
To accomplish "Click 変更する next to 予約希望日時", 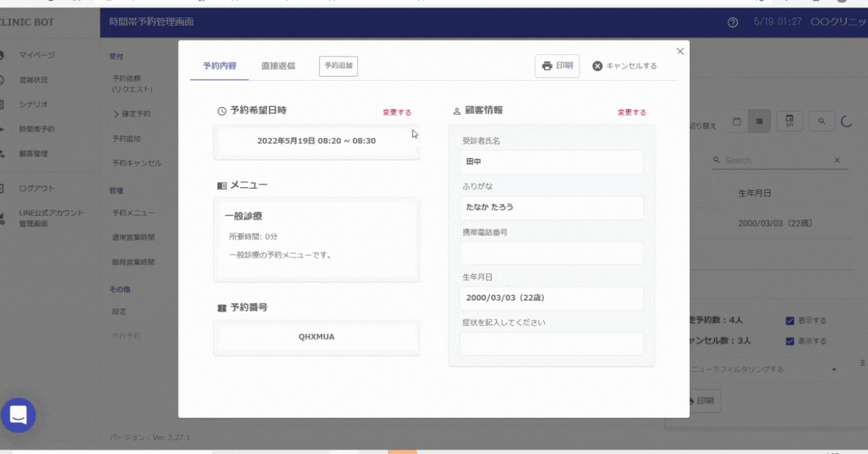I will (397, 112).
